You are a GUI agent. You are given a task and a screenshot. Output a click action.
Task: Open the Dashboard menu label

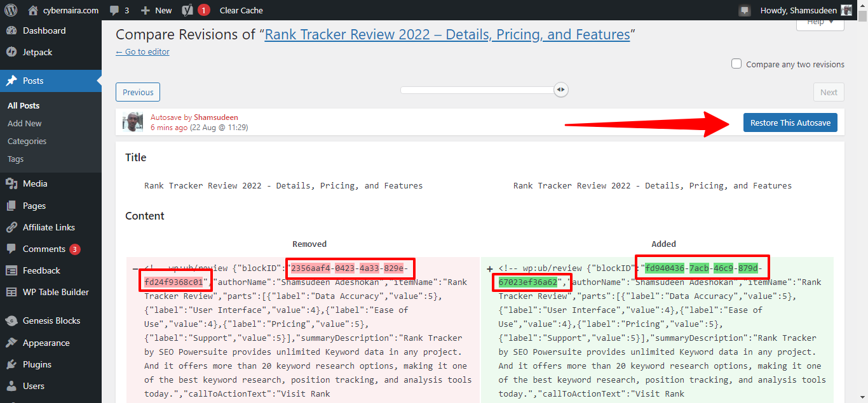coord(44,30)
